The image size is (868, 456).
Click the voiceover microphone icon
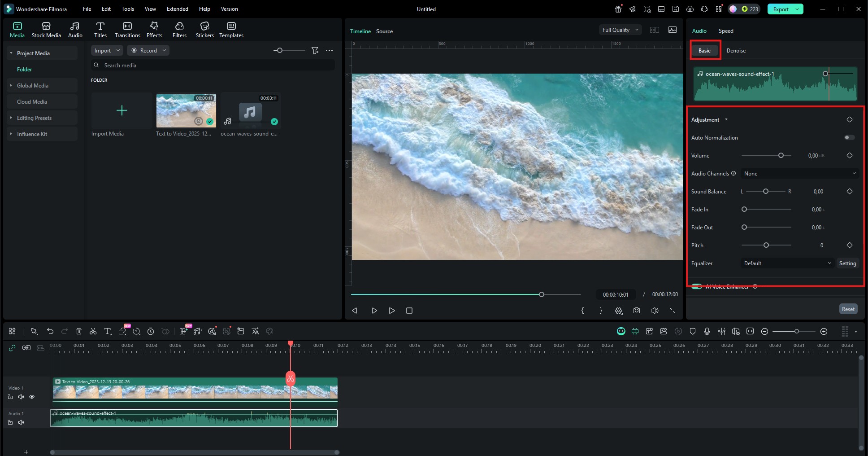(x=707, y=331)
